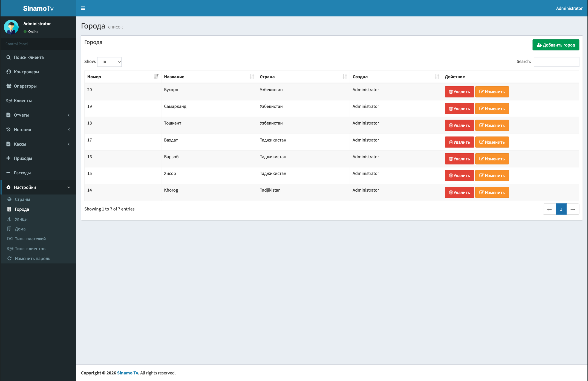This screenshot has width=588, height=381.
Task: Click the Города submenu building icon
Action: 9,209
